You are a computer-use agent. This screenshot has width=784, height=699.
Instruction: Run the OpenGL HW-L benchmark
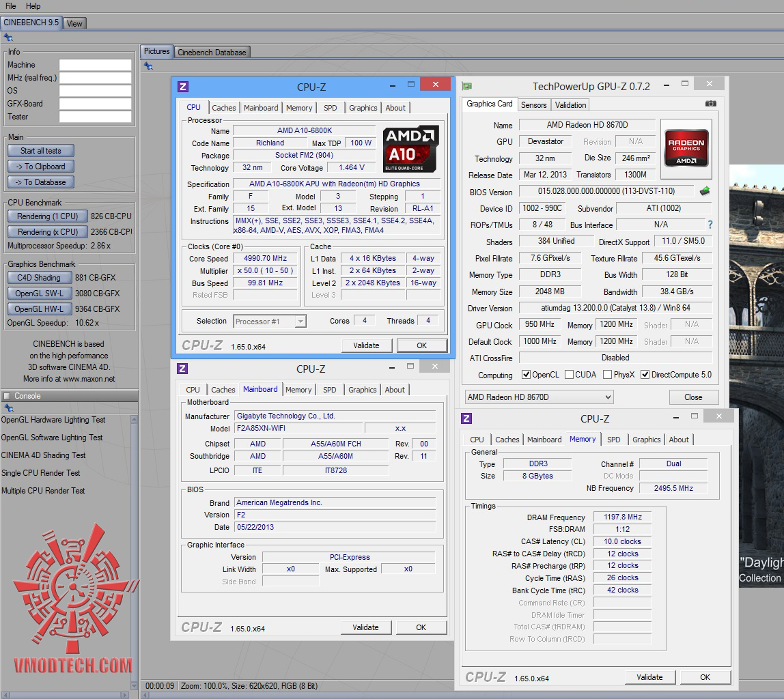pyautogui.click(x=39, y=309)
